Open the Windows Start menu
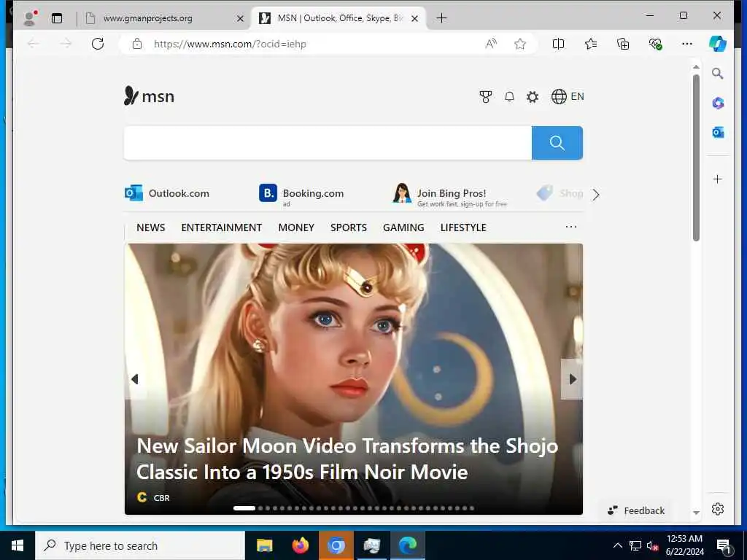Viewport: 747px width, 560px height. point(18,545)
